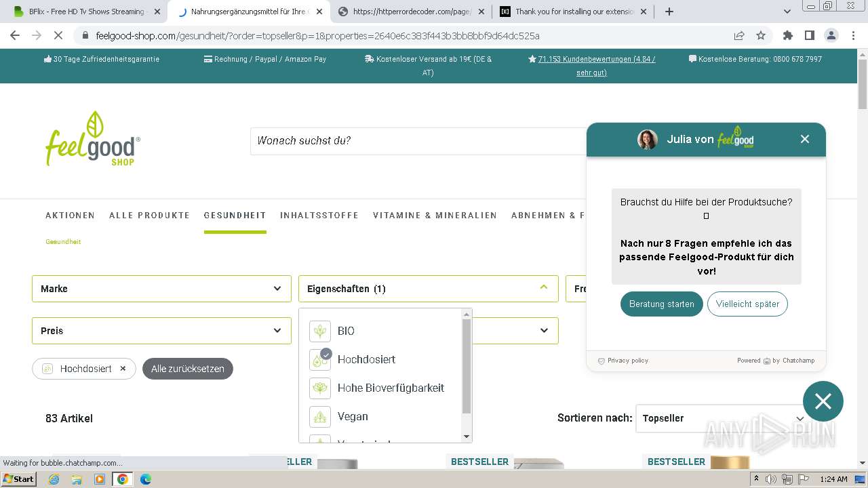The width and height of the screenshot is (868, 488).
Task: Click the filter list scrollbar down arrow
Action: pyautogui.click(x=467, y=437)
